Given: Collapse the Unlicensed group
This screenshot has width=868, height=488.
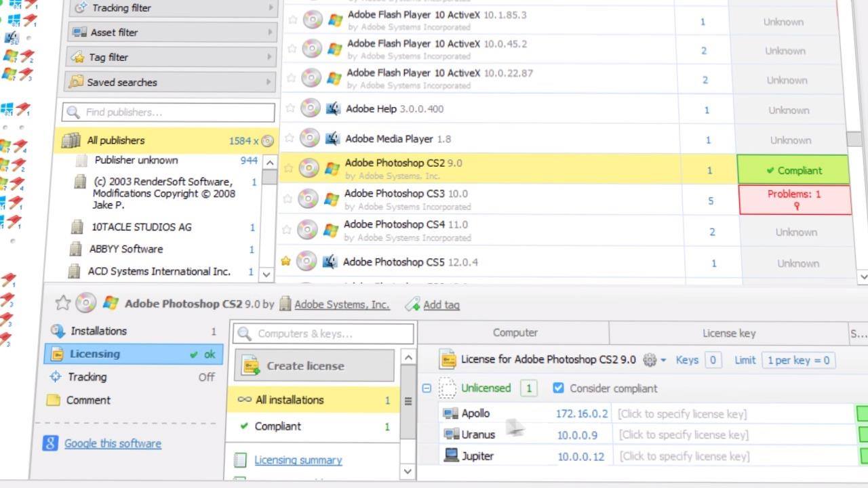Looking at the screenshot, I should tap(427, 388).
